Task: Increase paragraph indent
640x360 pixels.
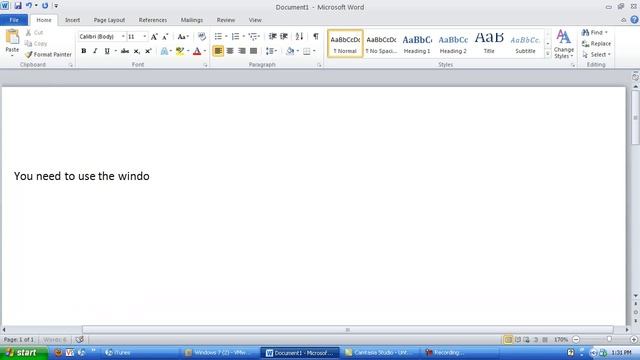Action: [x=284, y=36]
